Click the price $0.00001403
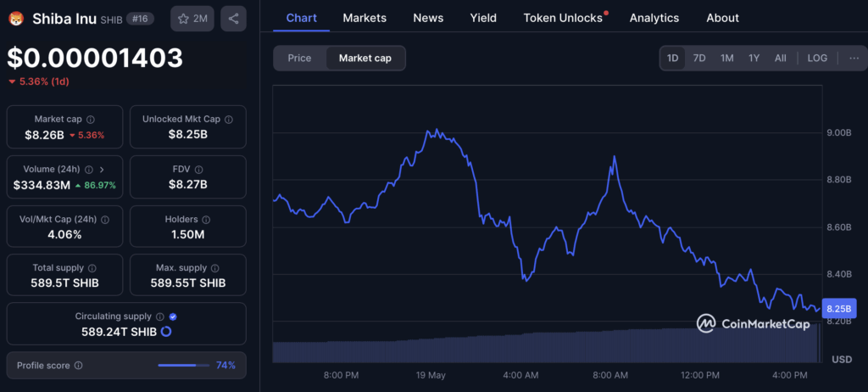The image size is (868, 392). click(x=95, y=58)
